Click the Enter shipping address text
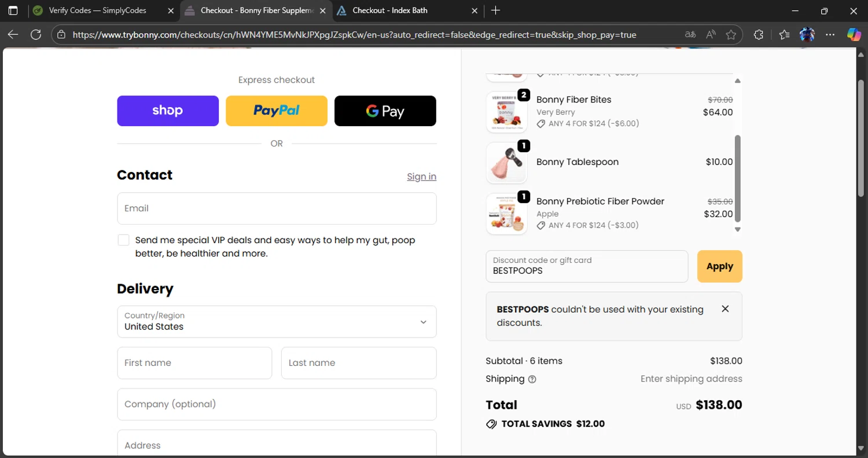 point(691,379)
